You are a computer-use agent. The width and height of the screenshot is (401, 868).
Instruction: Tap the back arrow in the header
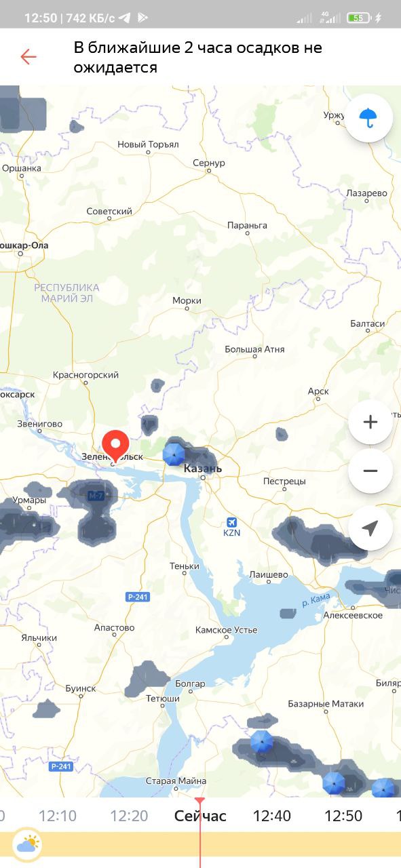click(28, 56)
